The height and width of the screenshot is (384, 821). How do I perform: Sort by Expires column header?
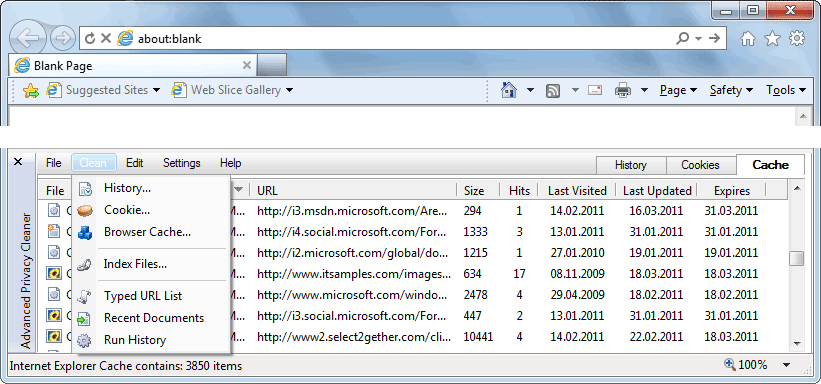[732, 191]
